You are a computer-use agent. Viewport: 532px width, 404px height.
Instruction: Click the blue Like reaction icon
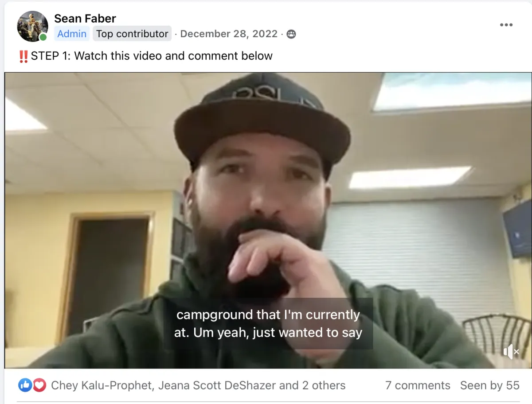click(24, 385)
